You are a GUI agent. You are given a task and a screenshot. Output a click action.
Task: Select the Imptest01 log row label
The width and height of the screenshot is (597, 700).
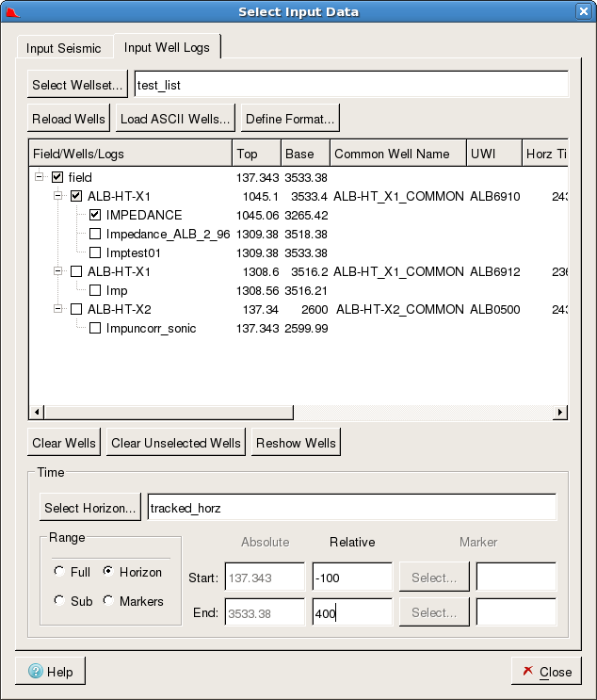pos(133,252)
